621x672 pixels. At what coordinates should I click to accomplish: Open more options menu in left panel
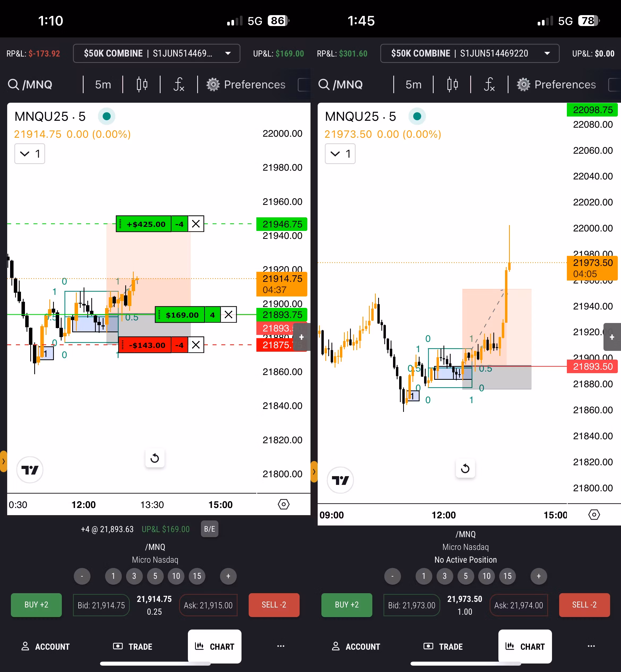(x=281, y=646)
